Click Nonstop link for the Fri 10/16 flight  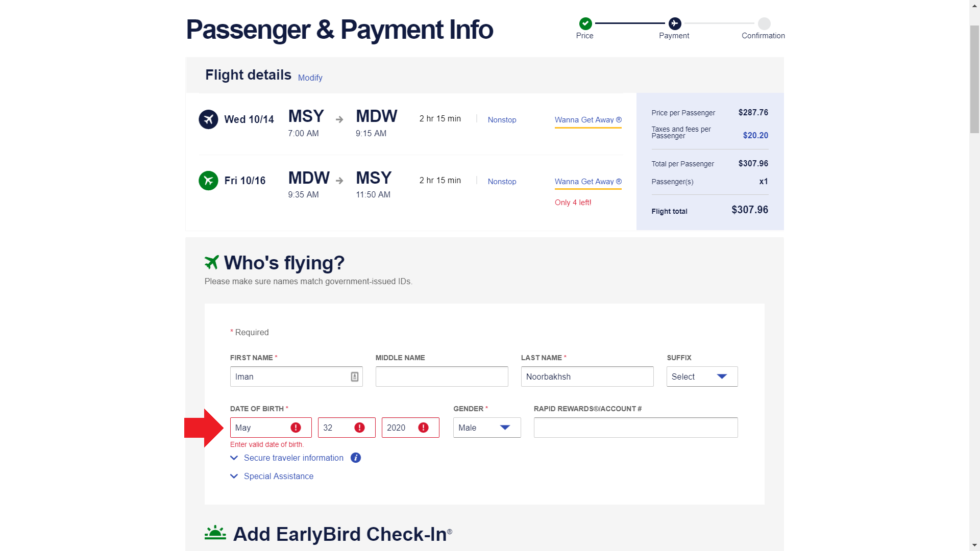pos(502,181)
